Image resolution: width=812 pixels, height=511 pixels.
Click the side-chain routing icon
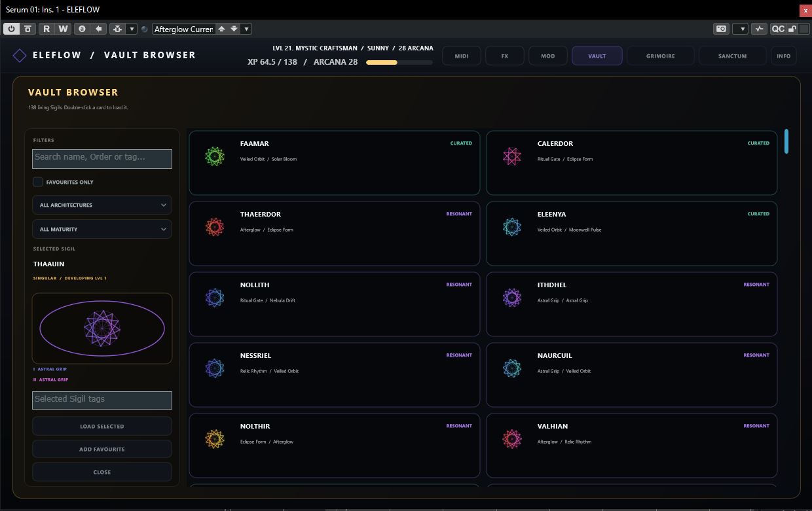[x=117, y=29]
